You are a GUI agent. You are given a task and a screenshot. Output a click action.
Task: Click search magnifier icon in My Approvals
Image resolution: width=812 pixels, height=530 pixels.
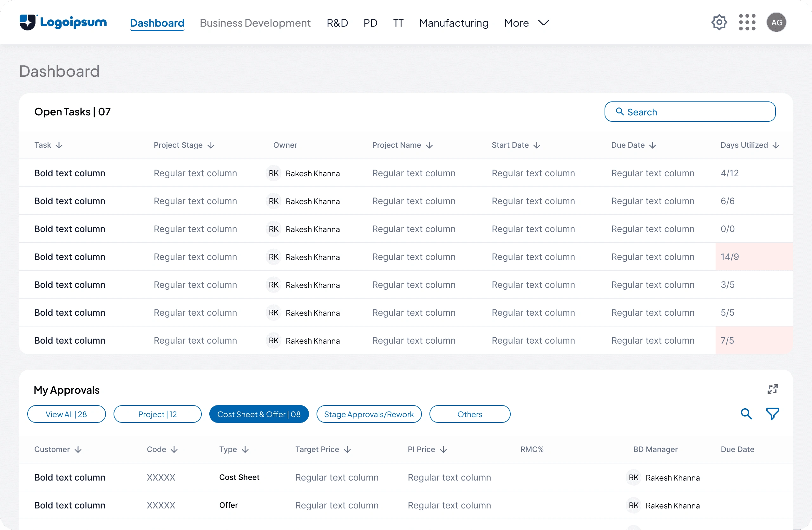pos(746,414)
